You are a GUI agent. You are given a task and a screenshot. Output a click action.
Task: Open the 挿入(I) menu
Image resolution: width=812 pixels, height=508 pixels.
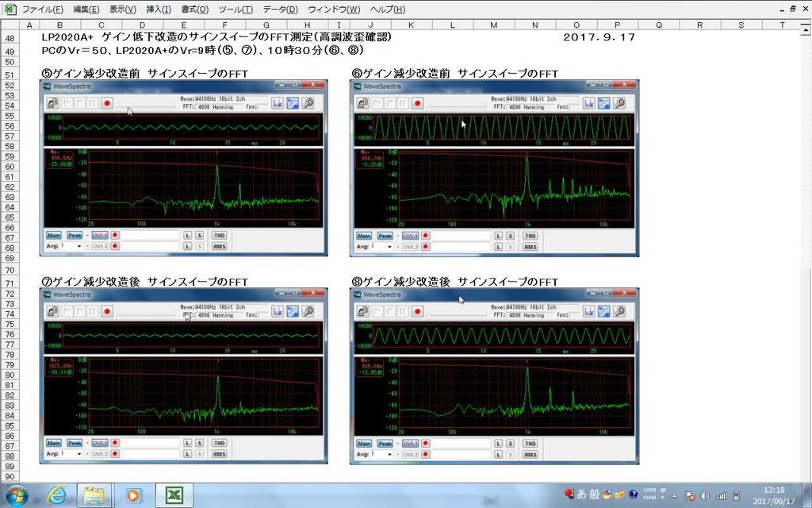[x=159, y=10]
